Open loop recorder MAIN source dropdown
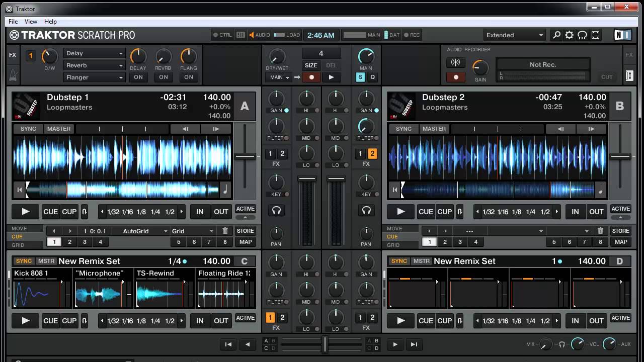The image size is (644, 362). click(x=279, y=77)
